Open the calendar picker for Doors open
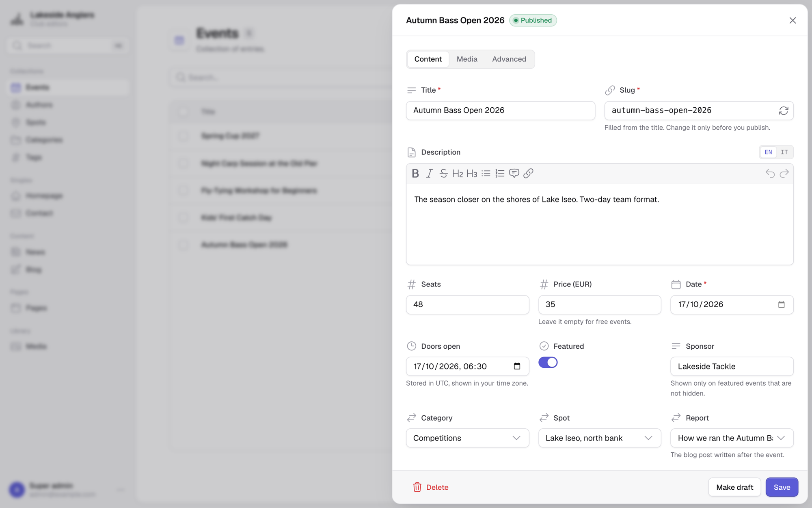 [517, 366]
